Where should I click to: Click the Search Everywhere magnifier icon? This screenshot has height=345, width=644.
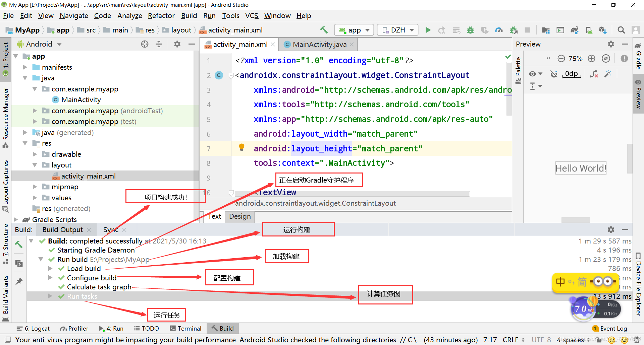coord(621,30)
